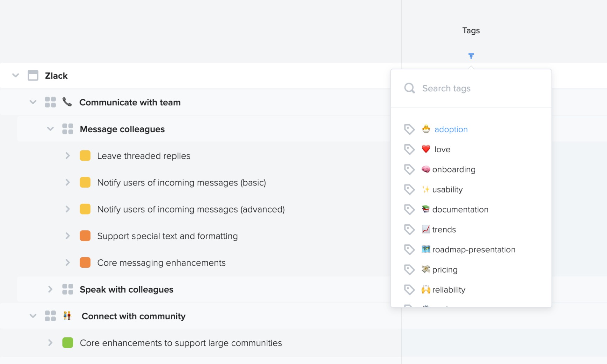Click the grid icon next to Message colleagues

[68, 128]
